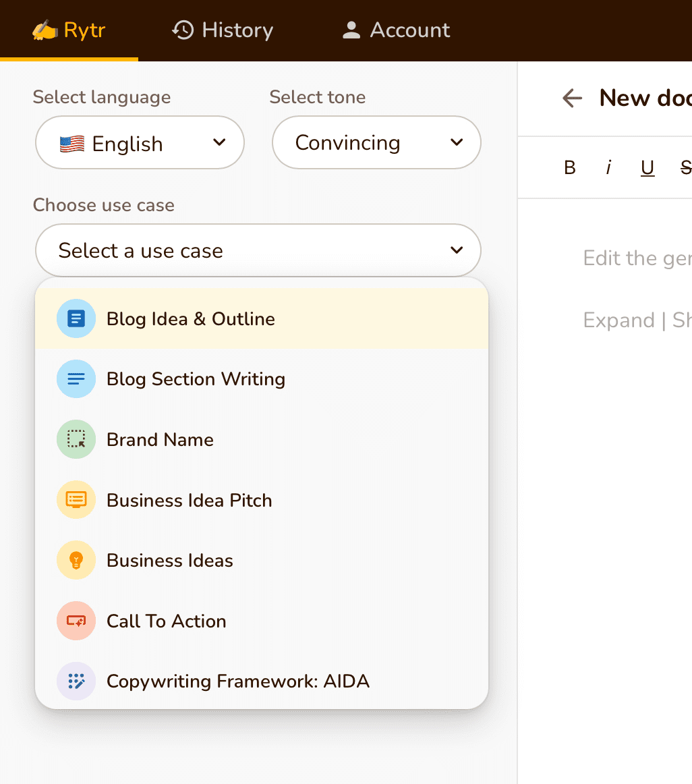This screenshot has width=692, height=784.
Task: Click the Business Idea Pitch icon
Action: tap(76, 500)
